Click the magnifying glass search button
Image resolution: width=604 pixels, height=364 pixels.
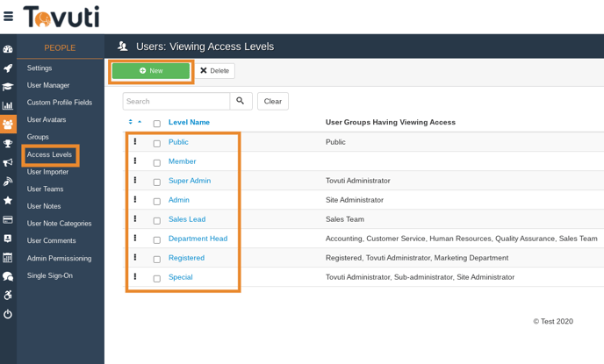[x=241, y=101]
